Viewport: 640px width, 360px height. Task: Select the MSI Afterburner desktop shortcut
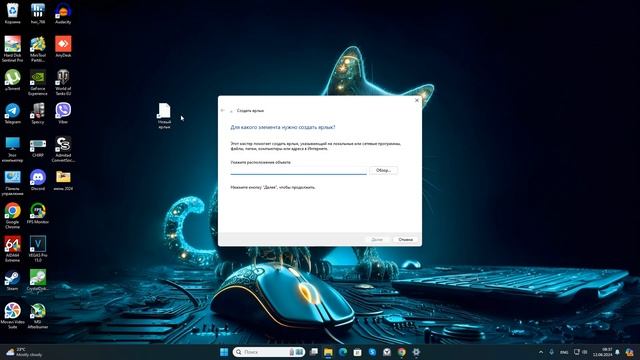coord(38,316)
